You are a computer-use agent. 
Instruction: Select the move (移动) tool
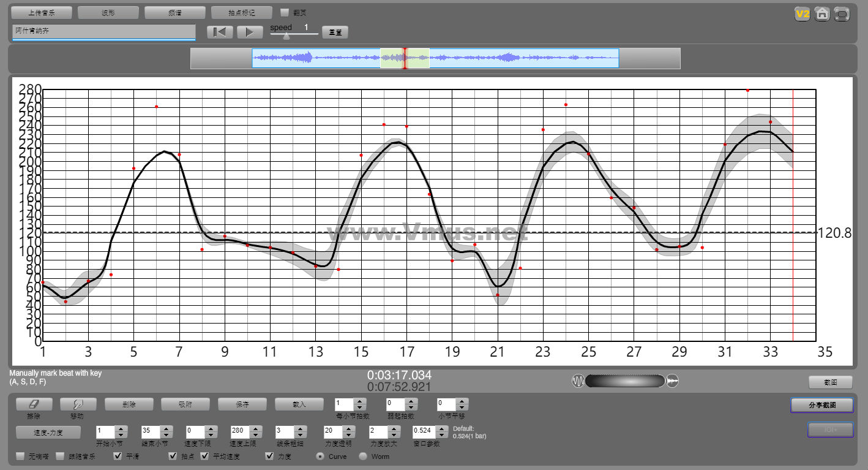coord(78,404)
